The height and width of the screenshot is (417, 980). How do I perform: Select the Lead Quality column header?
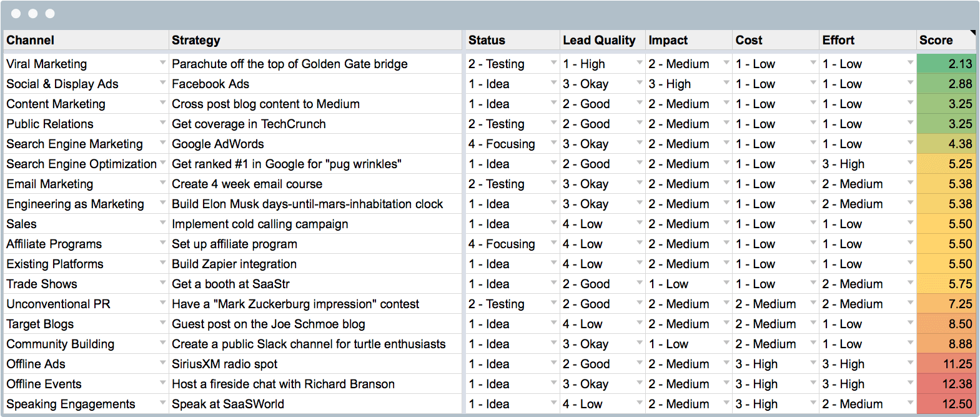(x=602, y=40)
